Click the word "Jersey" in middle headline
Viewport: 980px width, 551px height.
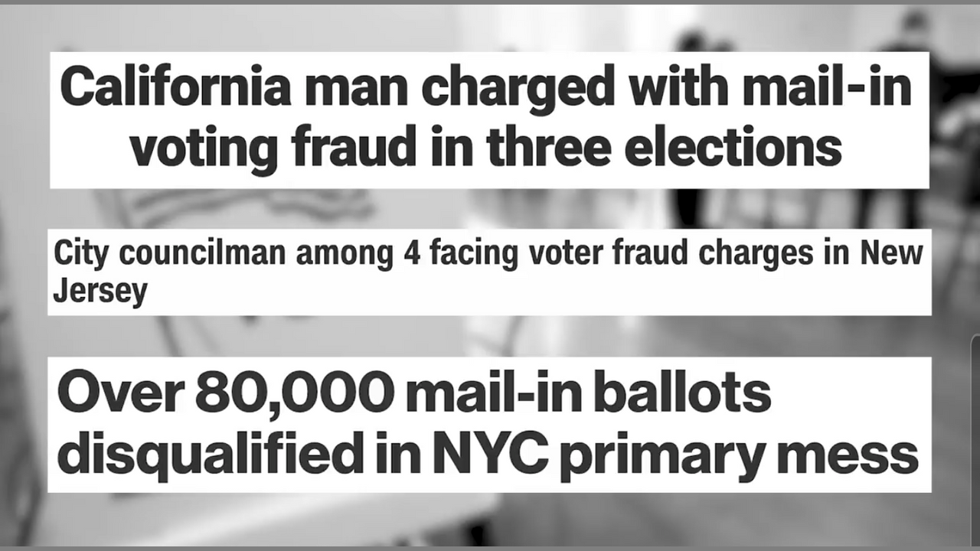pyautogui.click(x=100, y=292)
